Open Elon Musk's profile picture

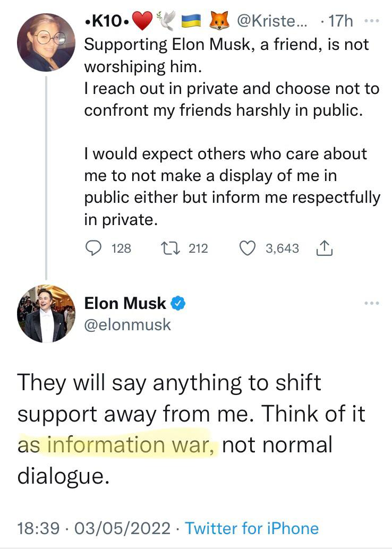[x=46, y=313]
